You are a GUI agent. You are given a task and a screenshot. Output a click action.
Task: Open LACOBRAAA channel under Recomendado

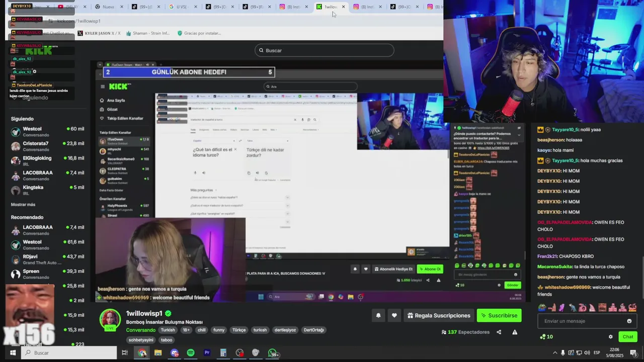(x=48, y=230)
